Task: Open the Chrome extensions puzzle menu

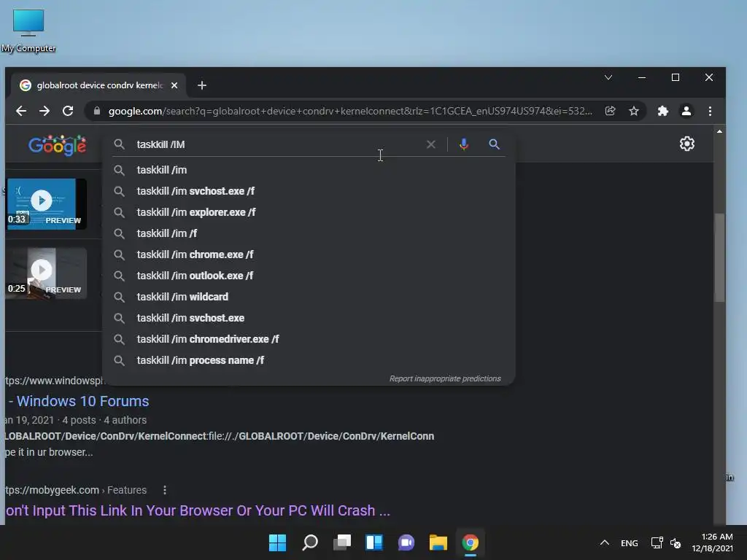Action: click(x=662, y=111)
